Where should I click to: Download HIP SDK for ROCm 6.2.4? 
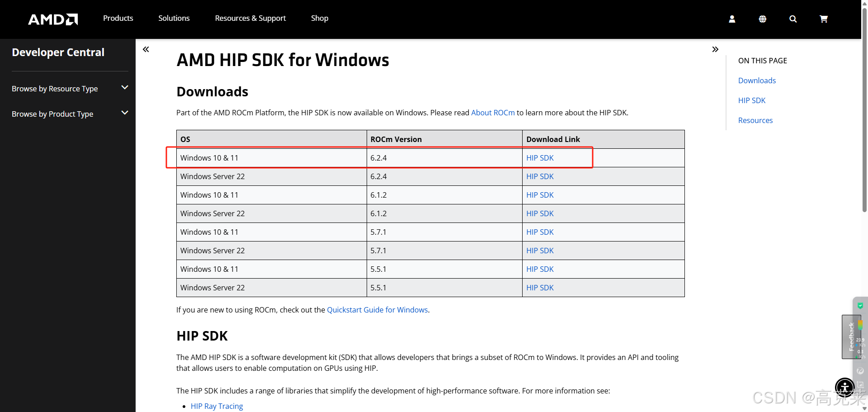point(540,157)
